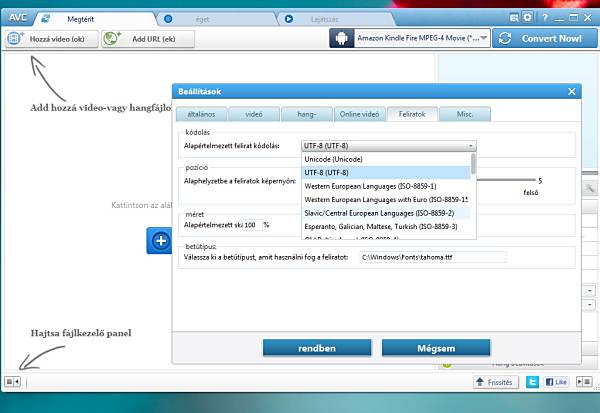600x413 pixels.
Task: Open the Misc. settings tab
Action: click(465, 114)
